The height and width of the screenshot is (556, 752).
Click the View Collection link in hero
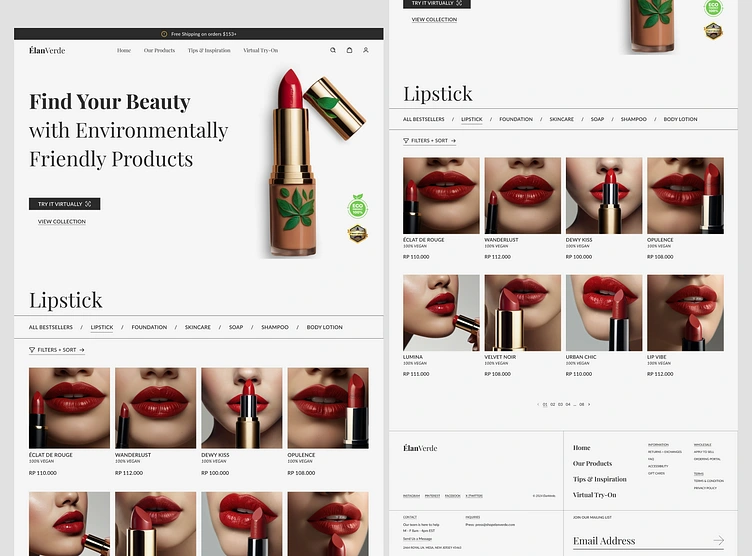pos(62,222)
